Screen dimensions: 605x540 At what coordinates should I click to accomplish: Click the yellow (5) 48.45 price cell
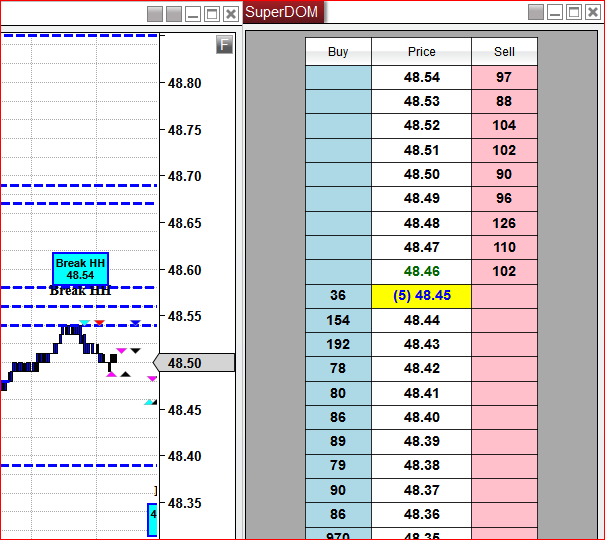pos(421,296)
